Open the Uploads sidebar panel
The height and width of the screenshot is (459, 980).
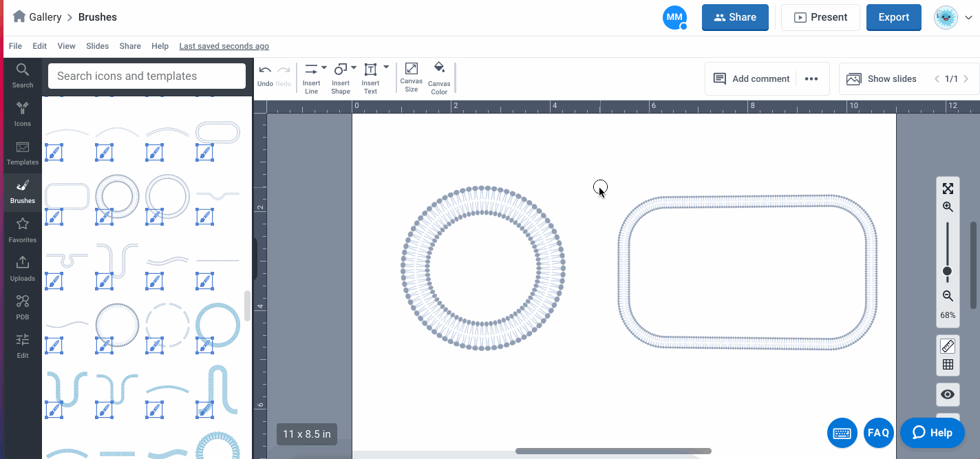22,268
